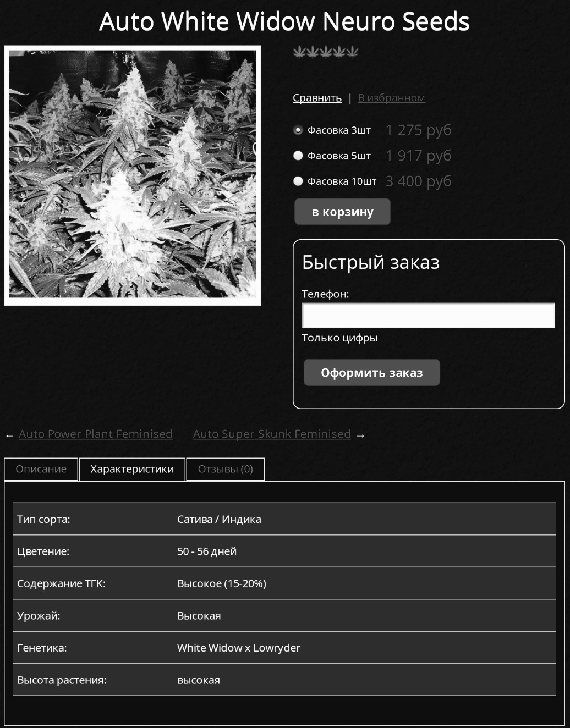Click the Цветение: row label
The width and height of the screenshot is (570, 728).
[x=43, y=551]
